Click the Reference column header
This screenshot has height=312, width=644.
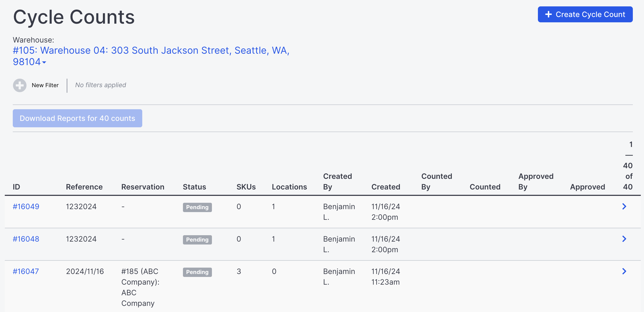pyautogui.click(x=84, y=187)
